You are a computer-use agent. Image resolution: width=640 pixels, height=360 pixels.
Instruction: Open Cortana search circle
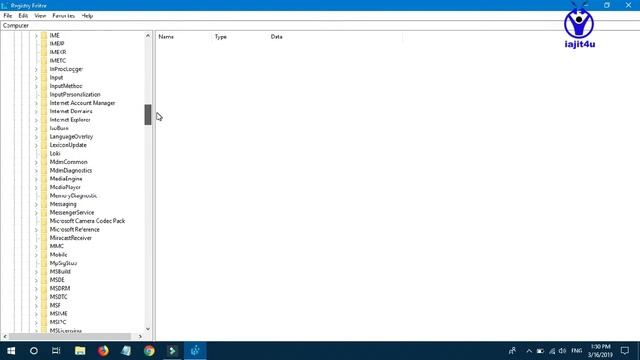[x=34, y=351]
